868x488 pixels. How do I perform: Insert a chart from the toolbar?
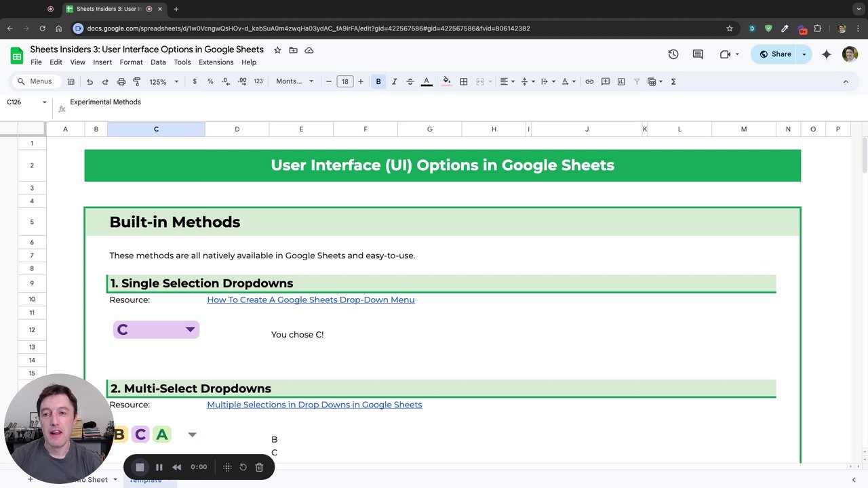click(621, 81)
